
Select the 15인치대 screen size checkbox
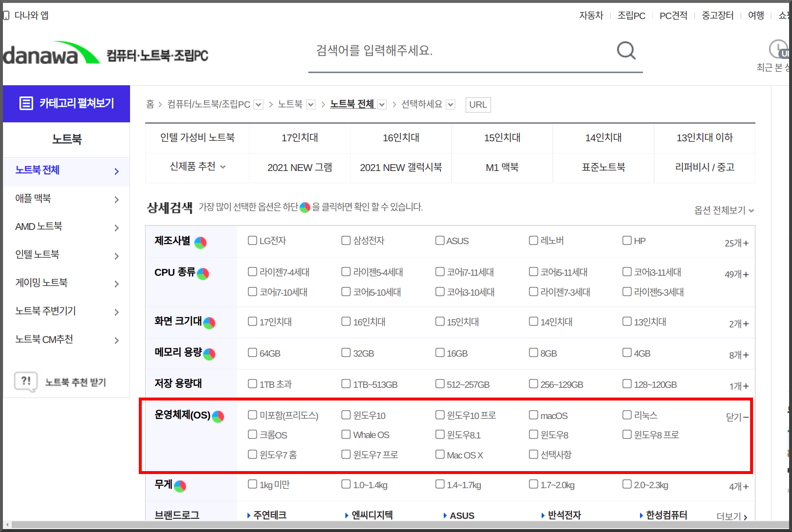pos(440,321)
